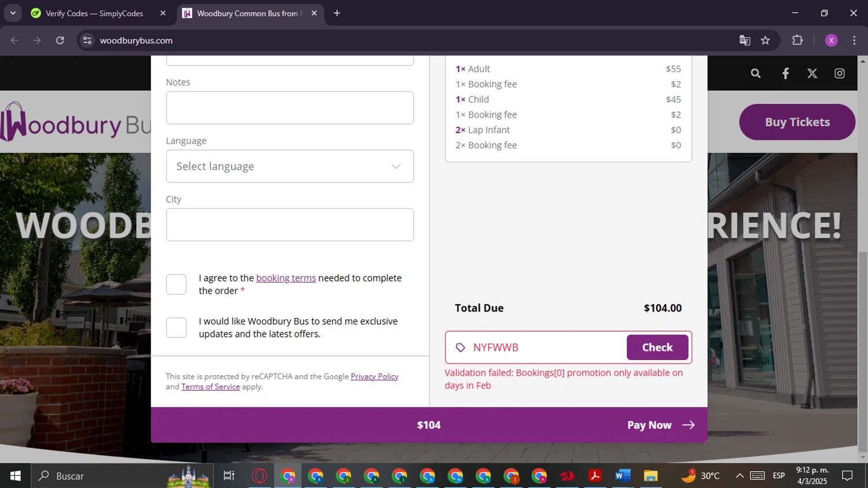The image size is (868, 488).
Task: Click the Windows Buscar search box
Action: pyautogui.click(x=122, y=476)
